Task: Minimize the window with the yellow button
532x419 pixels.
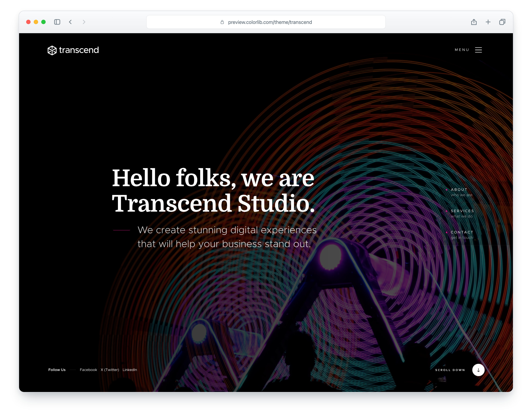Action: coord(36,22)
